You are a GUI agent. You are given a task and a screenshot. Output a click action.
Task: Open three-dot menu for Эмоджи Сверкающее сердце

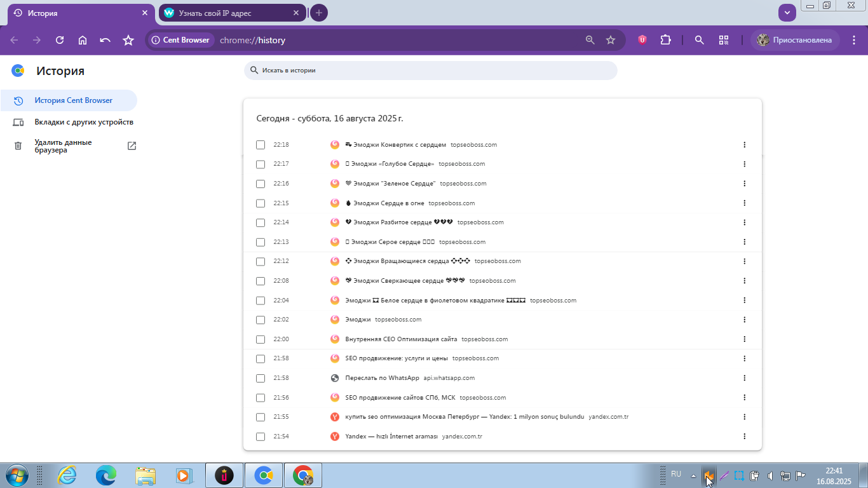click(x=744, y=281)
